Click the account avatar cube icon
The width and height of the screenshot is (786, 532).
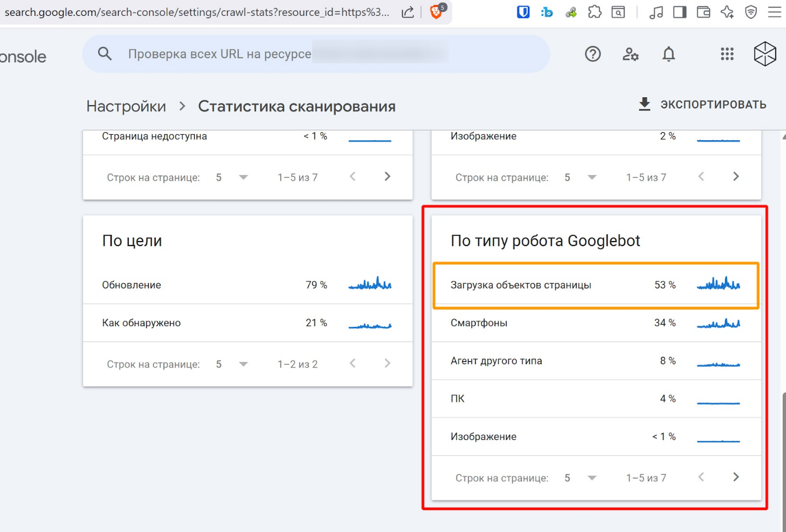coord(765,54)
